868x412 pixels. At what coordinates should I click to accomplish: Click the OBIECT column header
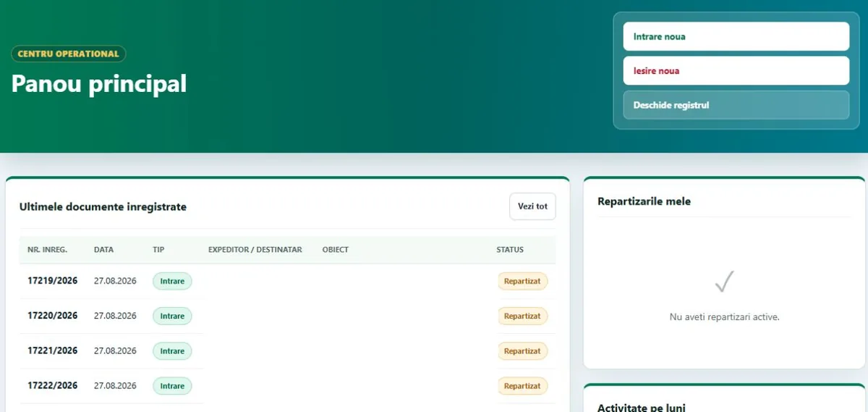(336, 250)
